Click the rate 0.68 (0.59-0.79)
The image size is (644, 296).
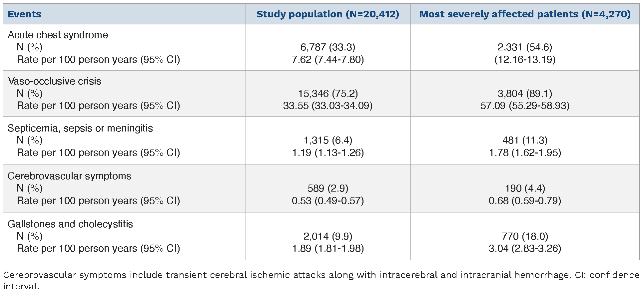pyautogui.click(x=525, y=201)
